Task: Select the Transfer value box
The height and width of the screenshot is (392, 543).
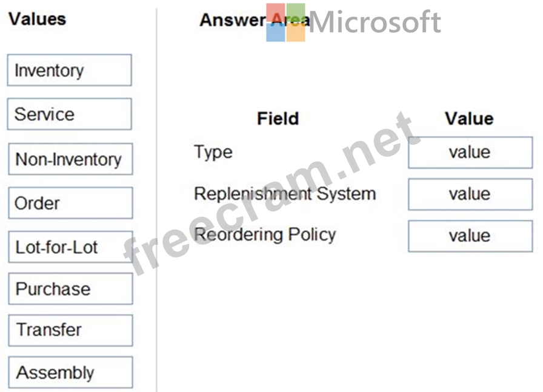Action: [x=70, y=330]
